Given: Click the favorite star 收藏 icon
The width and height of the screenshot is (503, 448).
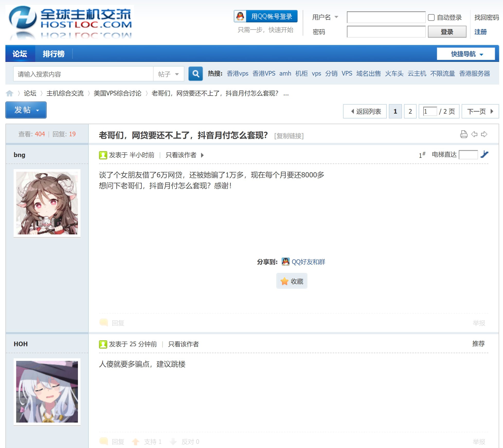Looking at the screenshot, I should [x=284, y=281].
